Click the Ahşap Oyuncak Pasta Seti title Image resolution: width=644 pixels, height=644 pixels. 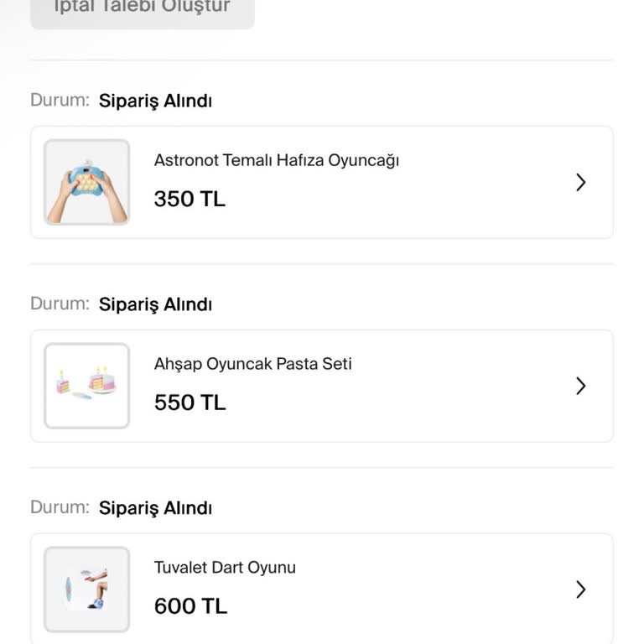[x=252, y=364]
